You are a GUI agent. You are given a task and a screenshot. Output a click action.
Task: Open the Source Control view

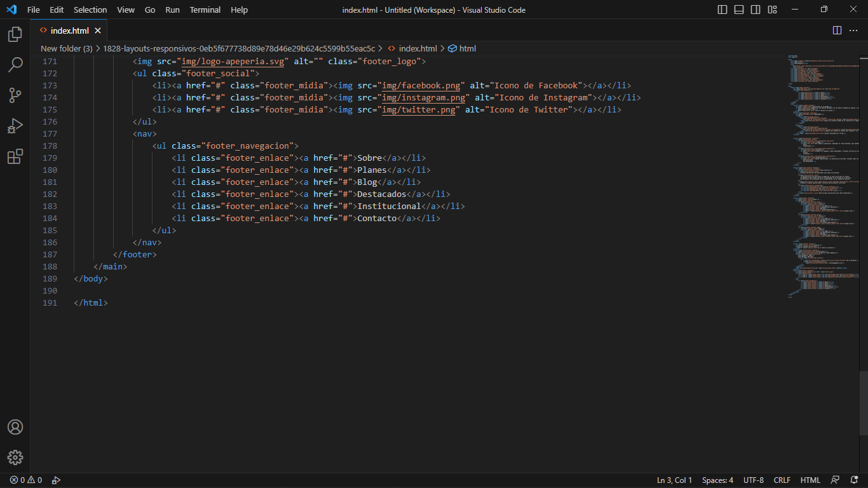[x=15, y=95]
